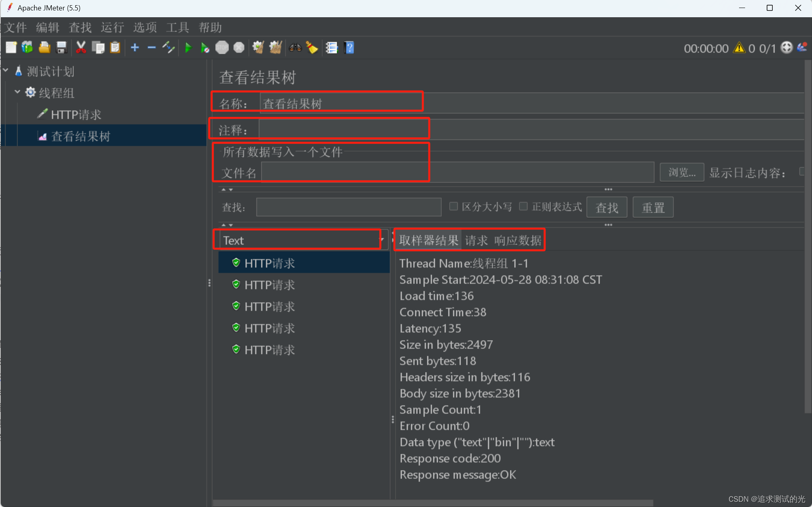The image size is (812, 507).
Task: Open the 运行 menu
Action: (112, 27)
